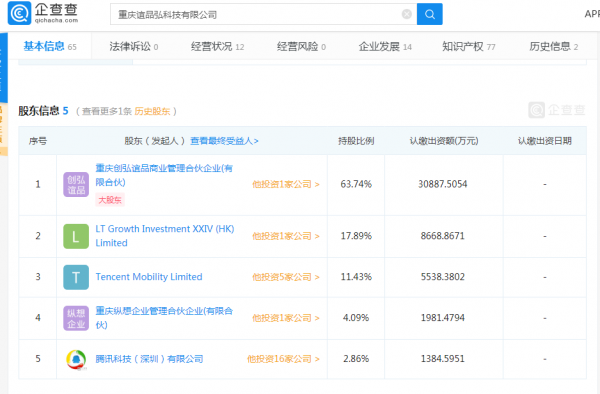
Task: Expand 他投资1家公司 for 重庆创弘谊品
Action: [x=285, y=184]
